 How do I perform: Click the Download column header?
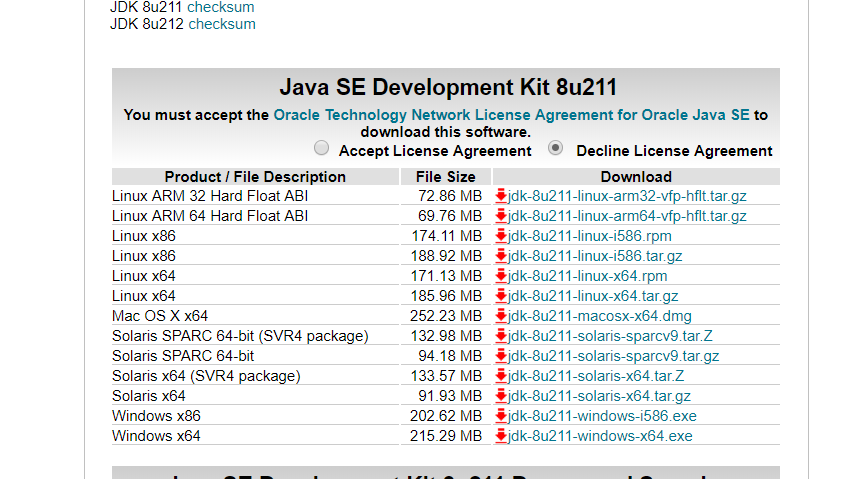tap(636, 177)
